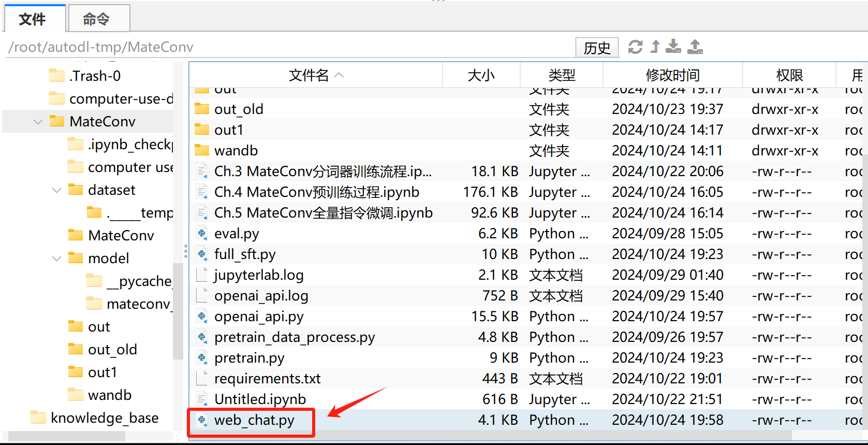Click the Untitled.ipynb file icon
868x445 pixels.
202,399
